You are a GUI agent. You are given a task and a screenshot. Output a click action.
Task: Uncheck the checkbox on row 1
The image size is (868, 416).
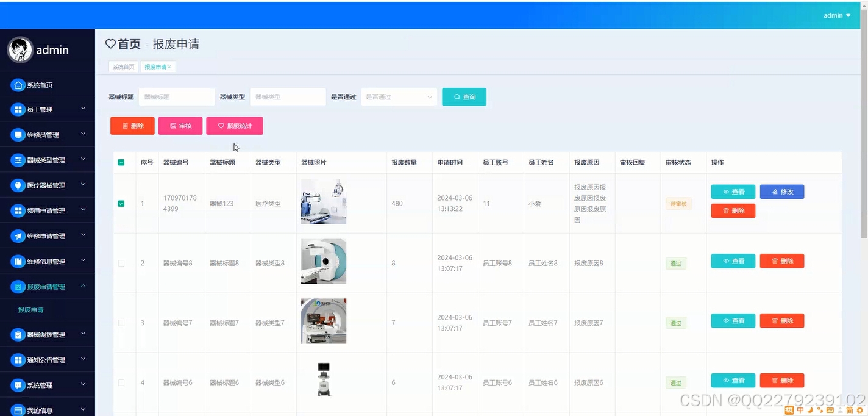pos(121,203)
